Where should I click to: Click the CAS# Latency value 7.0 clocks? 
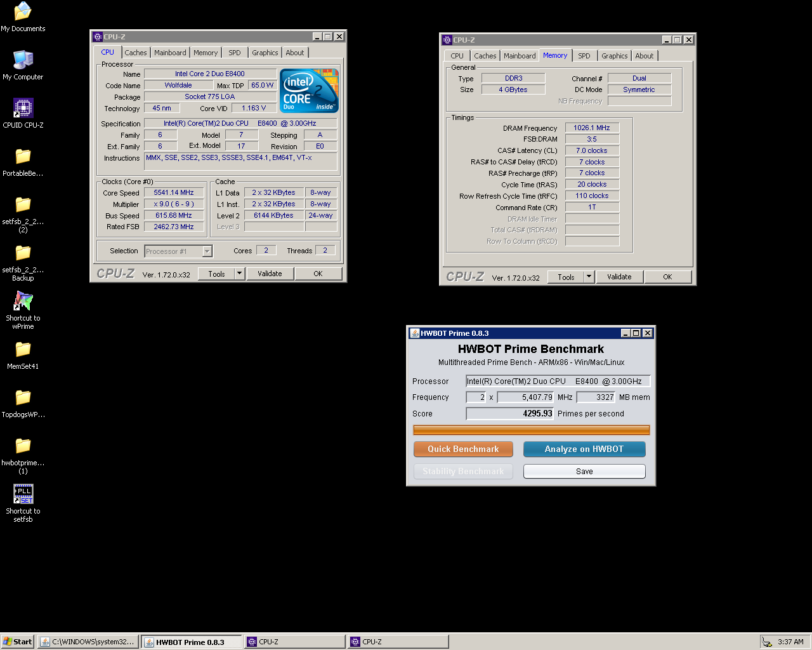click(592, 150)
